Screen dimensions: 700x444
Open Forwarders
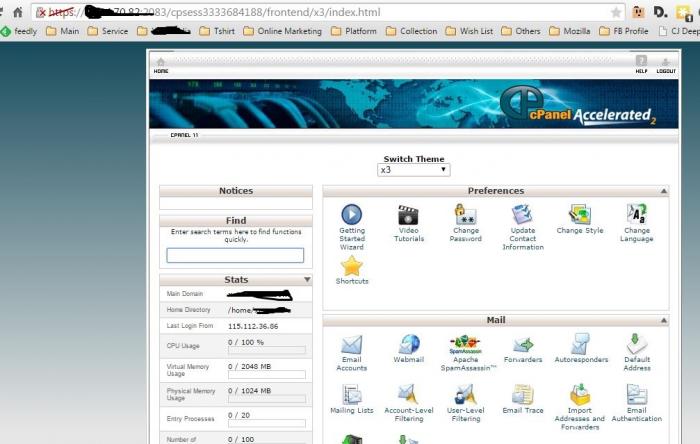523,349
